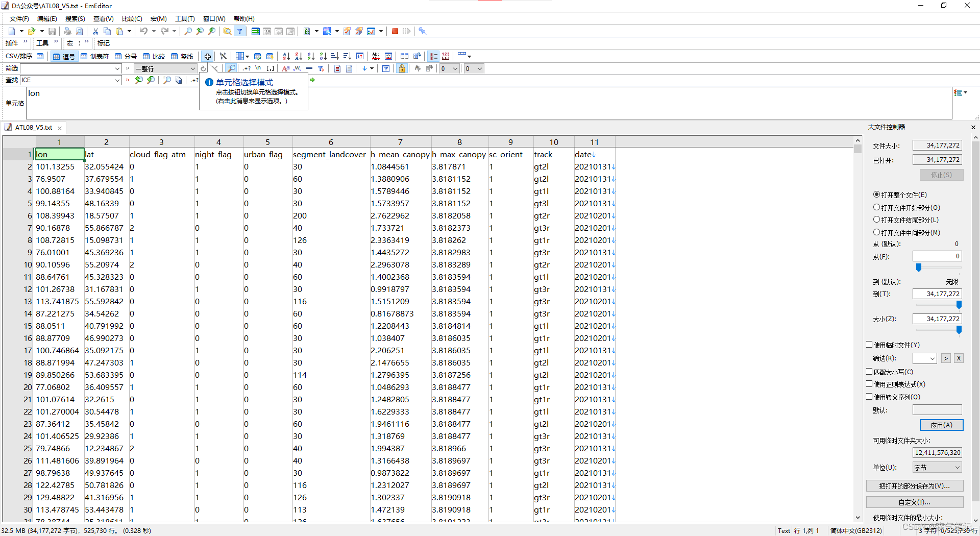Screen dimensions: 980x536
Task: Click the Find in Files icon
Action: click(228, 31)
